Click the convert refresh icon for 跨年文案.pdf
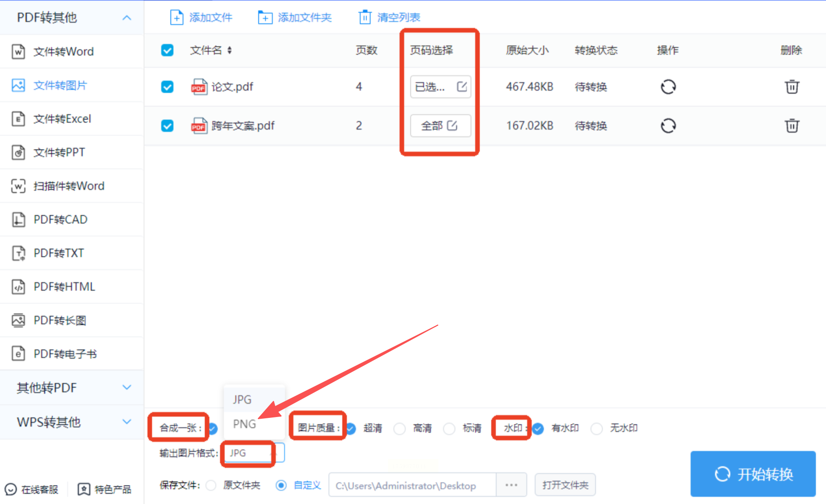 [668, 126]
